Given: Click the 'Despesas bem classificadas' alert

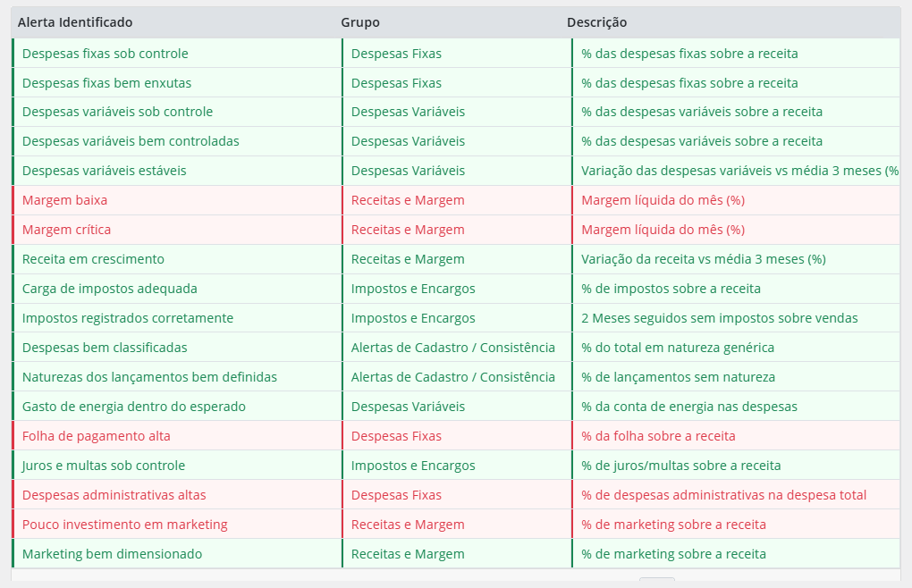Looking at the screenshot, I should coord(105,348).
